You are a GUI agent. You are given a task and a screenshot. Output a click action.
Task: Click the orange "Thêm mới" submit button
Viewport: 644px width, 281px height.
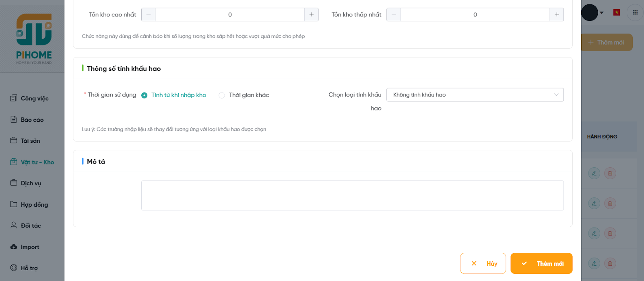541,263
